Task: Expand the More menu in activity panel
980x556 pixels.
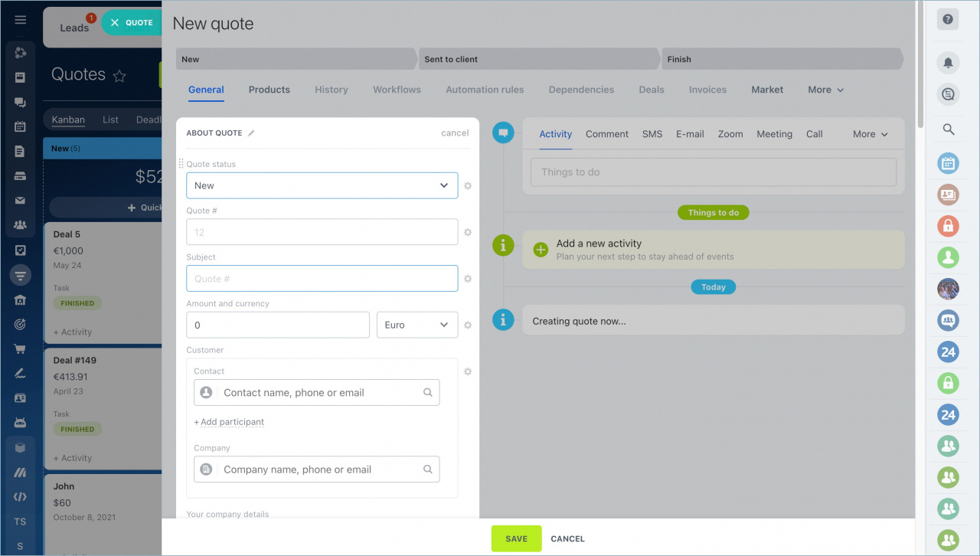Action: pos(871,134)
